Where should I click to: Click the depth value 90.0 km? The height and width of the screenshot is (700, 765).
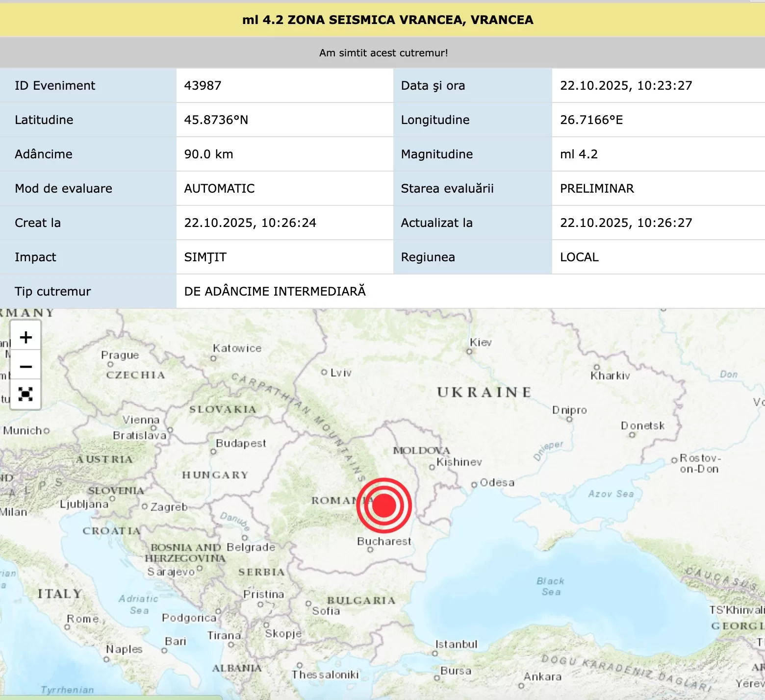pyautogui.click(x=209, y=154)
